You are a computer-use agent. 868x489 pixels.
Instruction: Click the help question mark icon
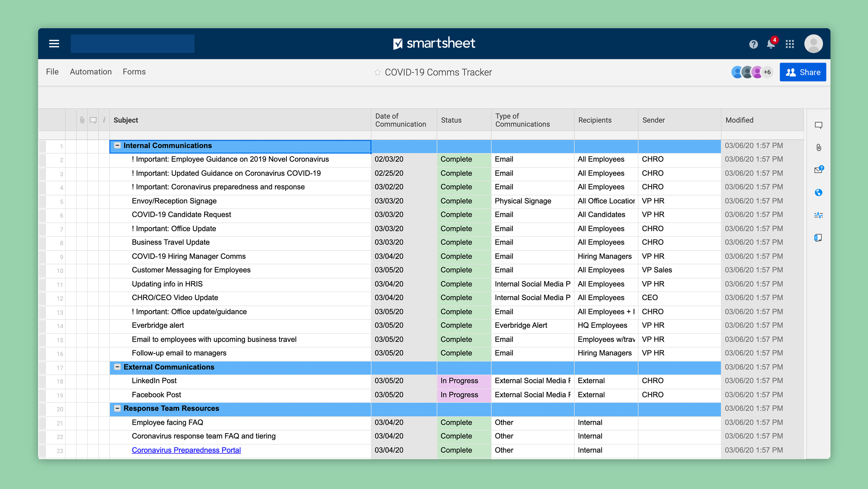753,44
